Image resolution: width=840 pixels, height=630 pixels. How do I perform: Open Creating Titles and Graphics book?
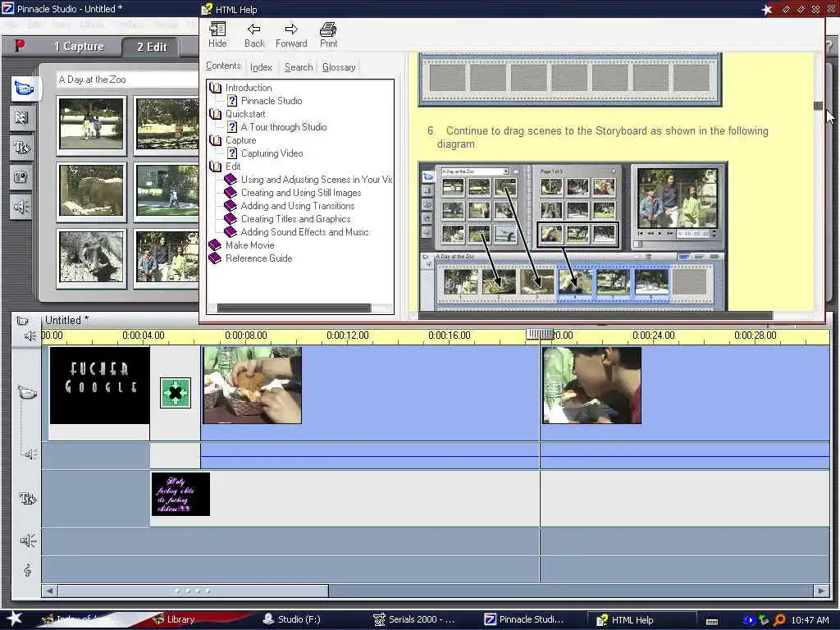click(295, 219)
